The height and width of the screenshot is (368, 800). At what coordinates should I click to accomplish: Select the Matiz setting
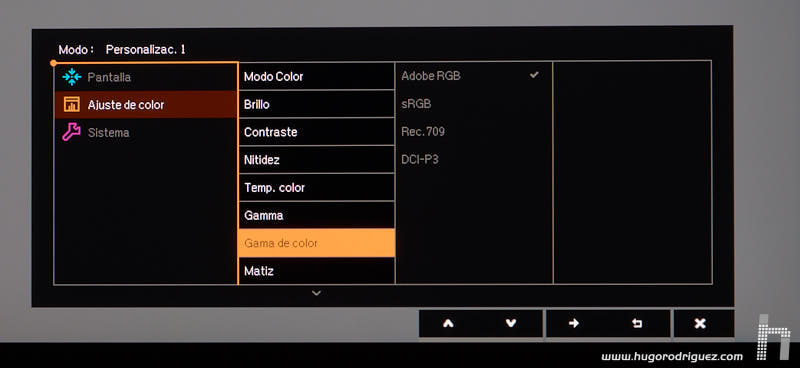coord(316,271)
